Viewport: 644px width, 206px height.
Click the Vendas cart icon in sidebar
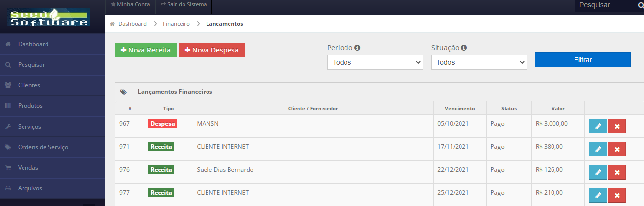click(x=8, y=168)
